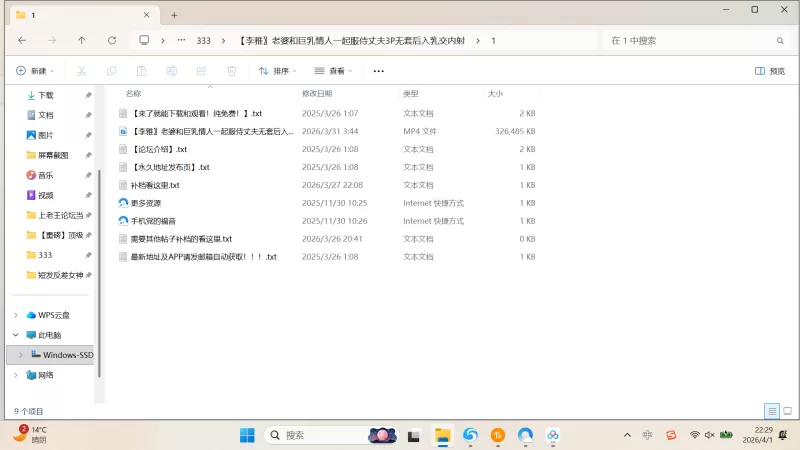The width and height of the screenshot is (800, 450).
Task: Open the three-dot more options menu
Action: pyautogui.click(x=379, y=71)
